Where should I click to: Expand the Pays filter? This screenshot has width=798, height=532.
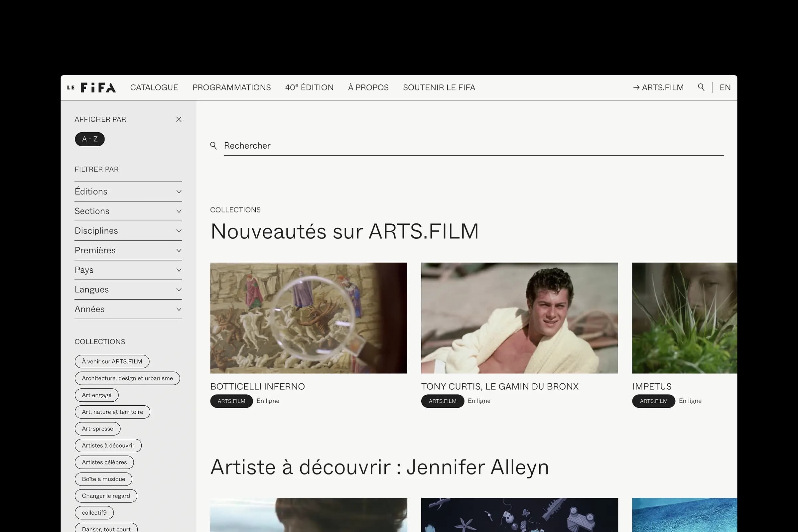click(x=128, y=270)
